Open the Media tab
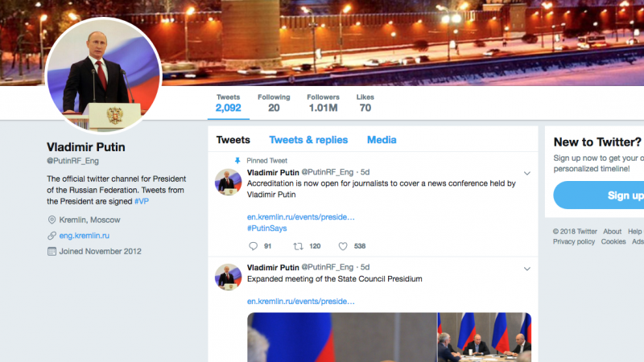The height and width of the screenshot is (362, 644). click(382, 140)
